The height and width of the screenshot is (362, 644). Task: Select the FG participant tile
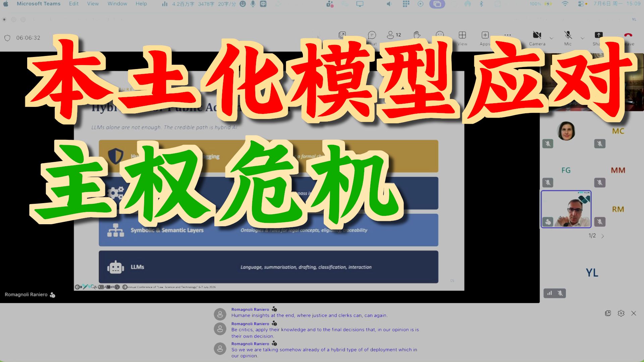pyautogui.click(x=566, y=171)
